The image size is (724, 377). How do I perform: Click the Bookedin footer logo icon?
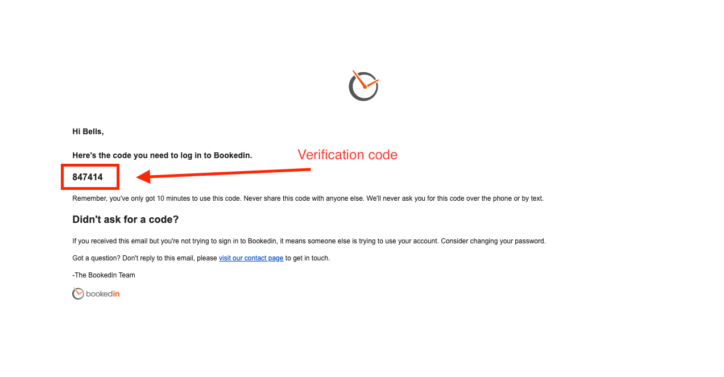78,293
